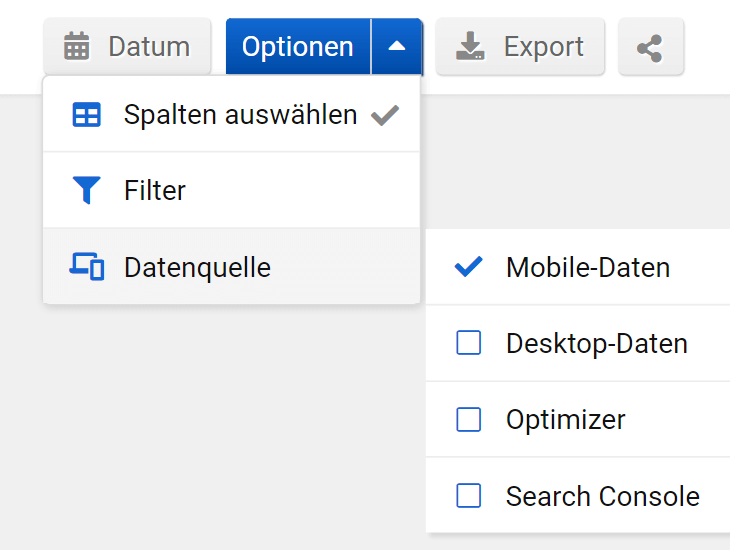Image resolution: width=730 pixels, height=550 pixels.
Task: Tick the Optimizer checkbox
Action: 468,419
